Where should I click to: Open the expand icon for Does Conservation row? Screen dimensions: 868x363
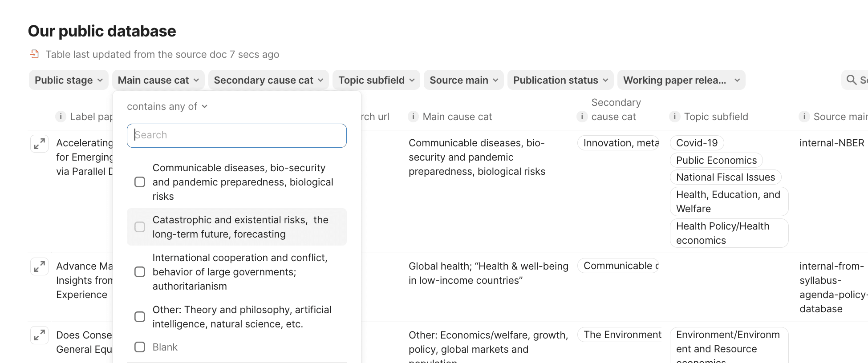pos(40,335)
